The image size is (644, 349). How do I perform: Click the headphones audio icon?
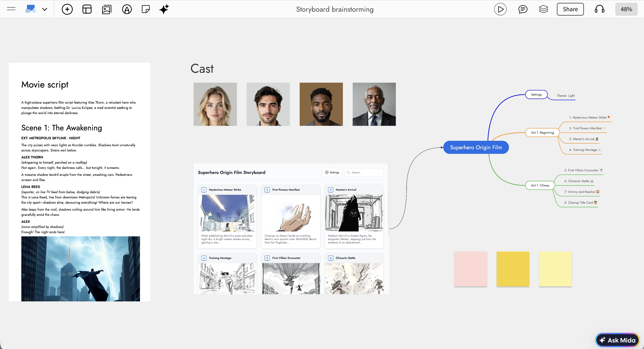click(599, 9)
